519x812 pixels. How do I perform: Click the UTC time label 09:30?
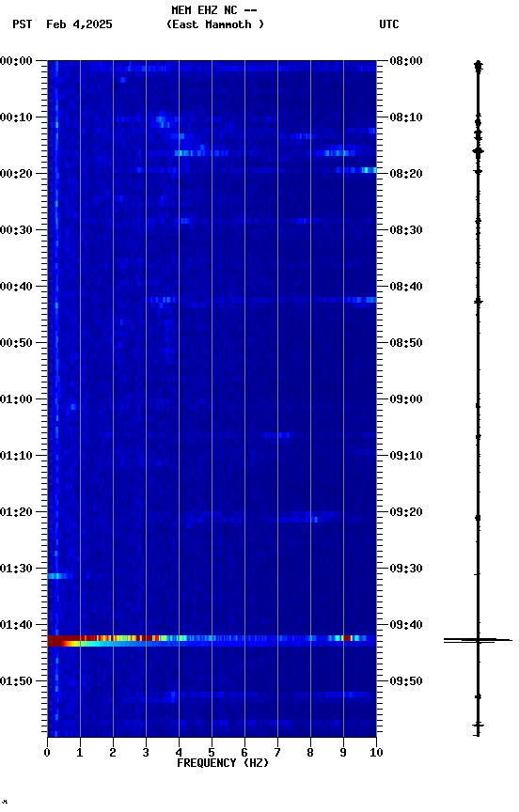406,569
